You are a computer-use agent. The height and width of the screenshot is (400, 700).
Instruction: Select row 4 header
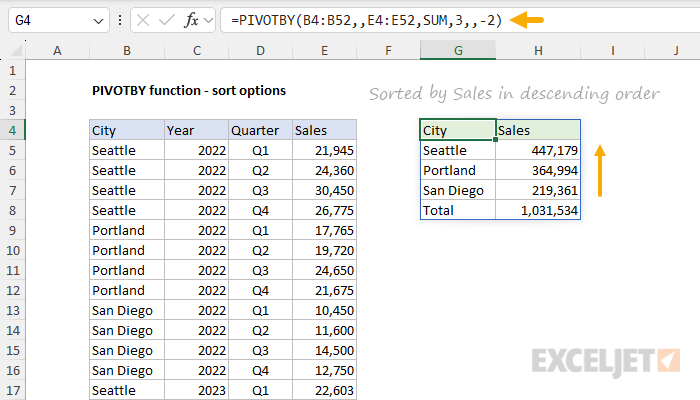point(12,130)
